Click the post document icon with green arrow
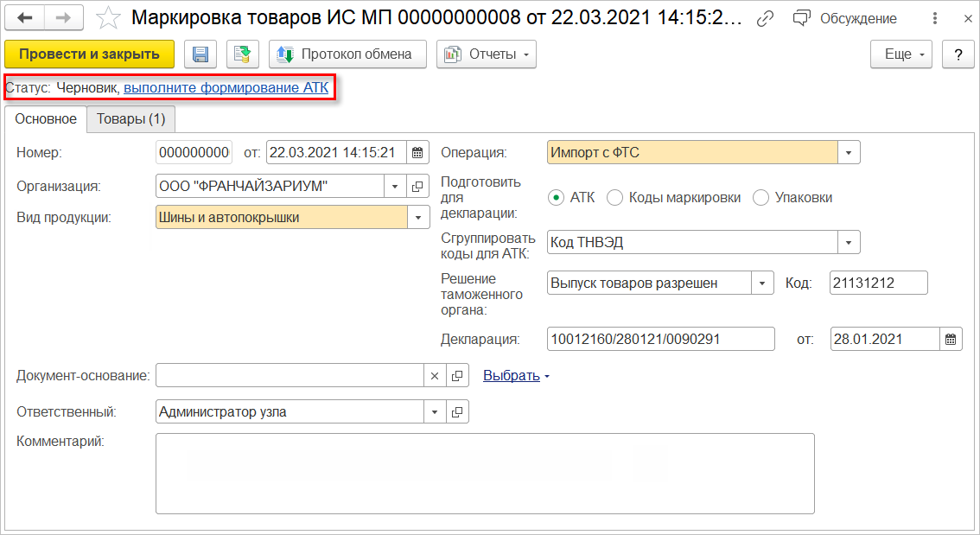Screen dimensions: 980x535 (243, 54)
